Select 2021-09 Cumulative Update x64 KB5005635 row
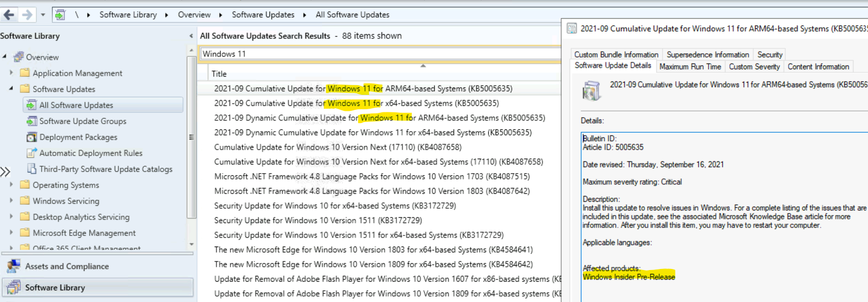Screen dimensions: 868x302 379,103
